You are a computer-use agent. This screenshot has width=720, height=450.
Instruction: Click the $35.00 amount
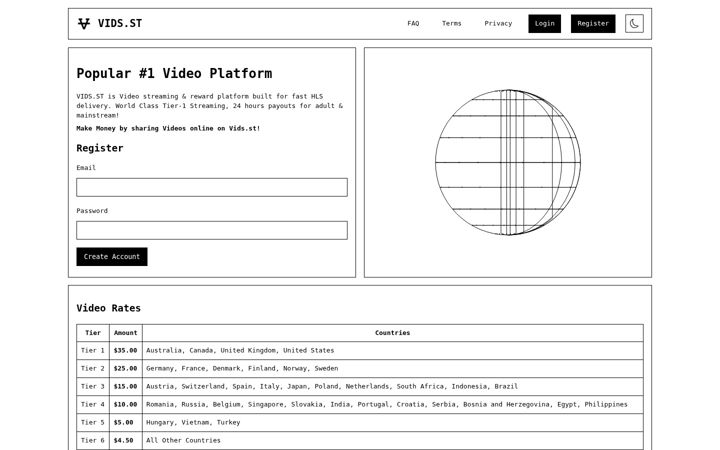[125, 350]
